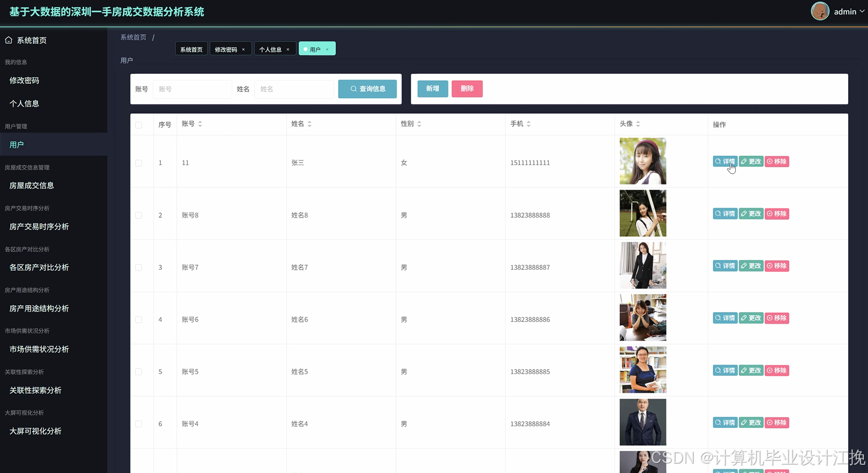This screenshot has width=868, height=473.
Task: Close the 用户 tab
Action: [327, 50]
